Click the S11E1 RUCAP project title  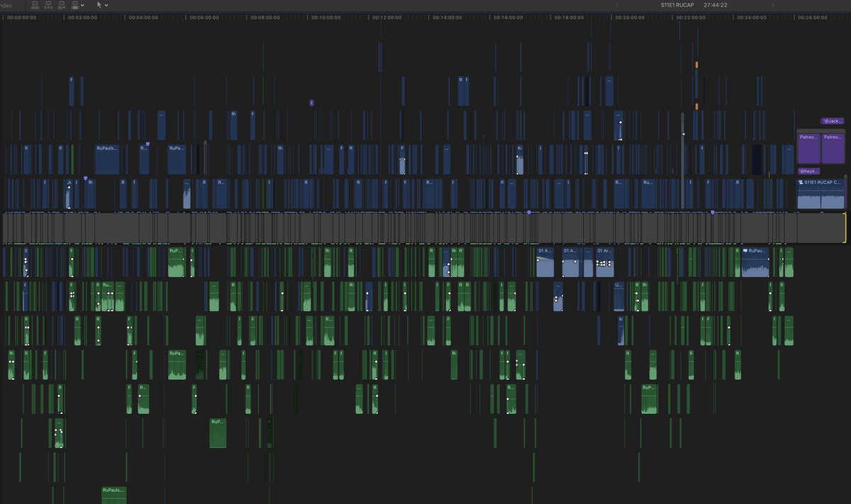[676, 5]
